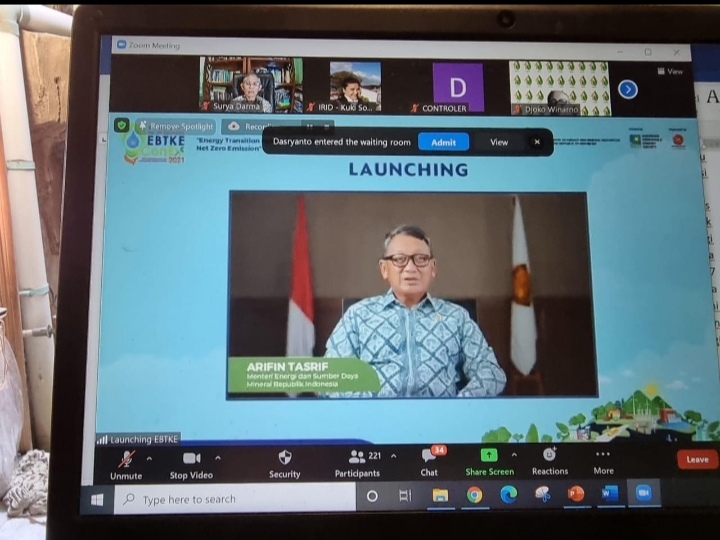720x540 pixels.
Task: Admit Dasryanto from the waiting room
Action: click(x=443, y=142)
